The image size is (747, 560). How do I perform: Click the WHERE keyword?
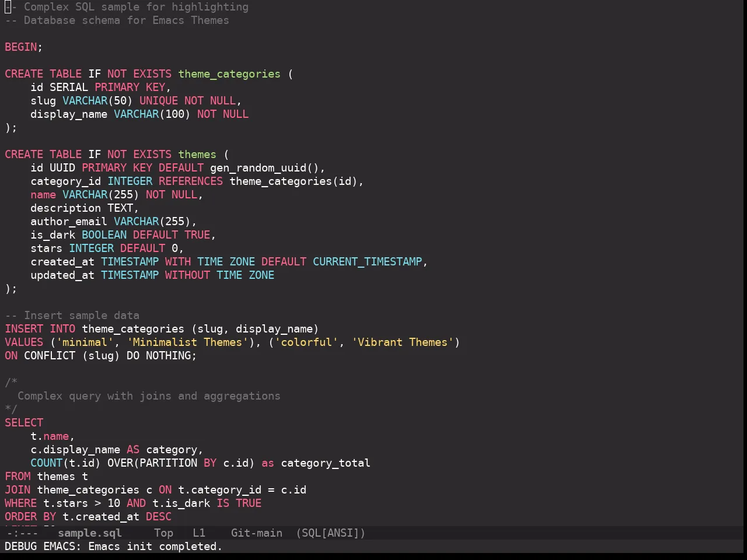(21, 503)
